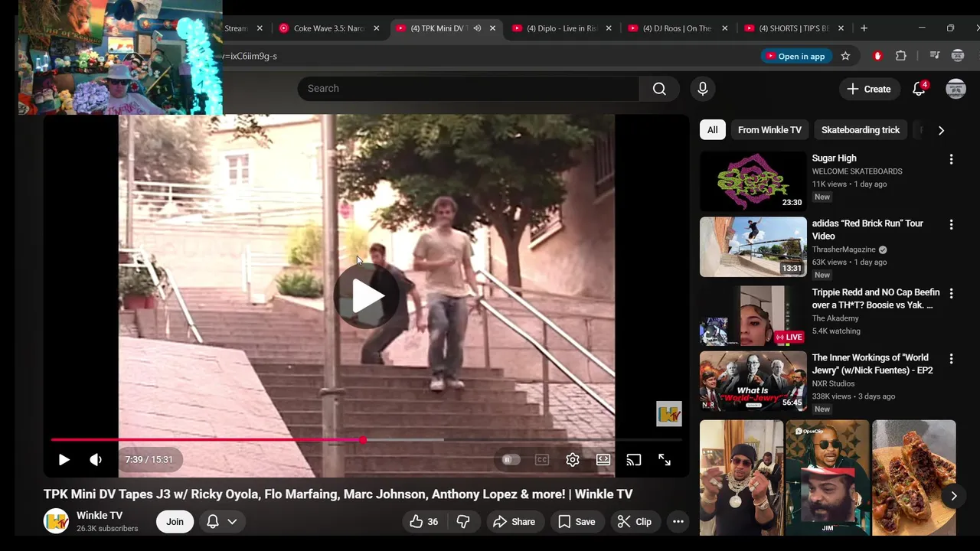Open options menu for Trippie Redd video
Screen dimensions: 980x551
tap(951, 293)
